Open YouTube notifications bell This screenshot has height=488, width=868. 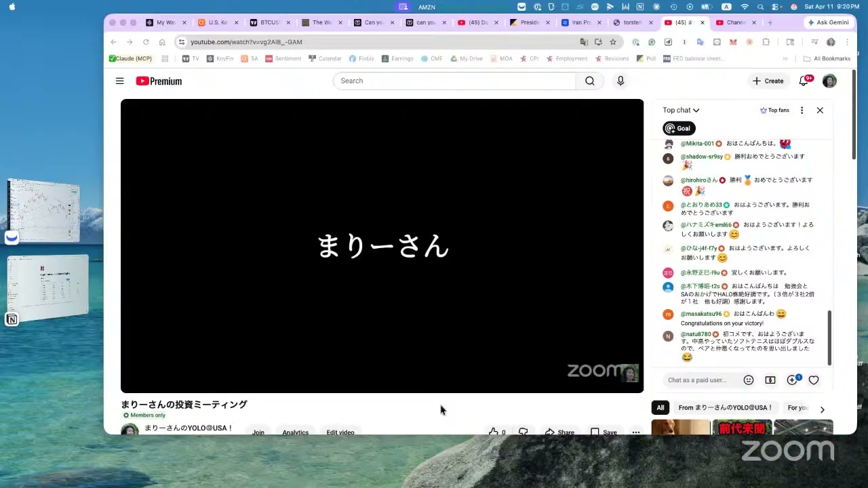804,81
